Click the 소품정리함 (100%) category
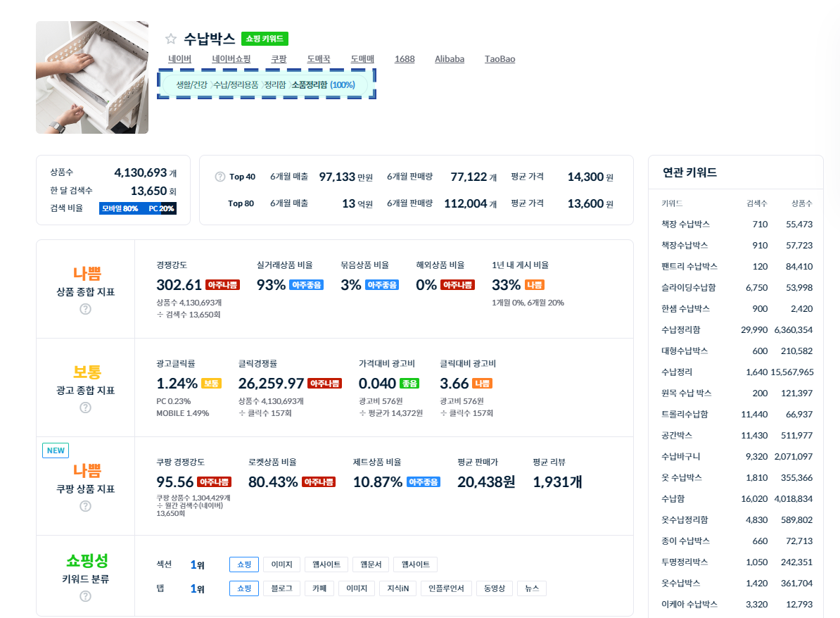This screenshot has height=618, width=840. pyautogui.click(x=323, y=84)
